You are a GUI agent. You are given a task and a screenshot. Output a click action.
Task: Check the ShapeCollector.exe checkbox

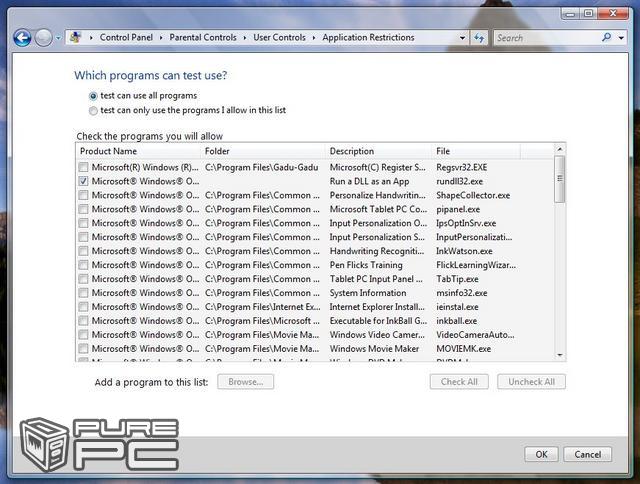(x=83, y=195)
